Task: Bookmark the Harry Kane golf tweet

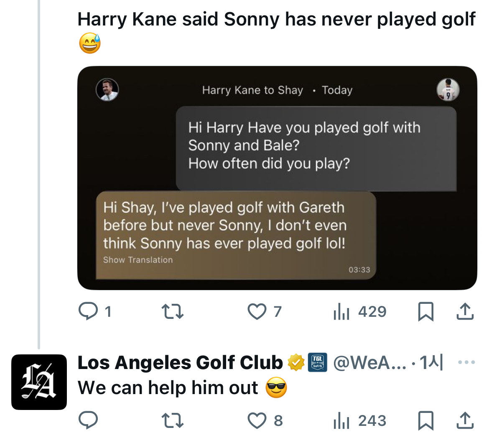Action: [x=426, y=311]
